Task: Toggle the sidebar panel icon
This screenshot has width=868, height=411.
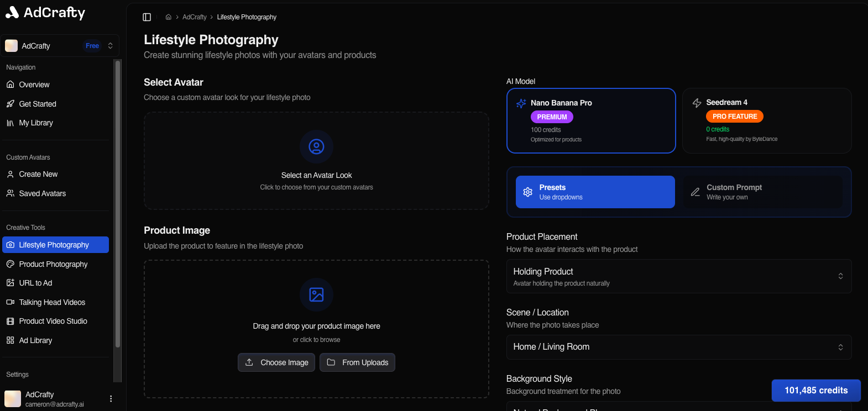Action: click(x=147, y=17)
